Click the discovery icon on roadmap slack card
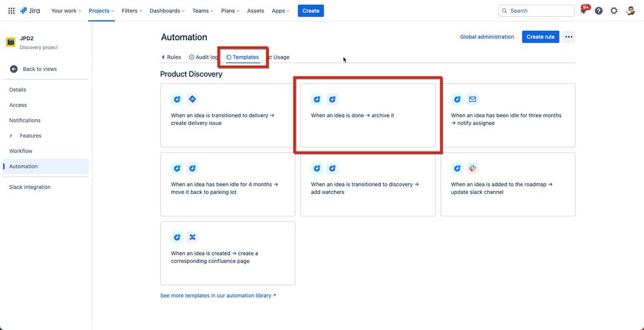 [457, 168]
